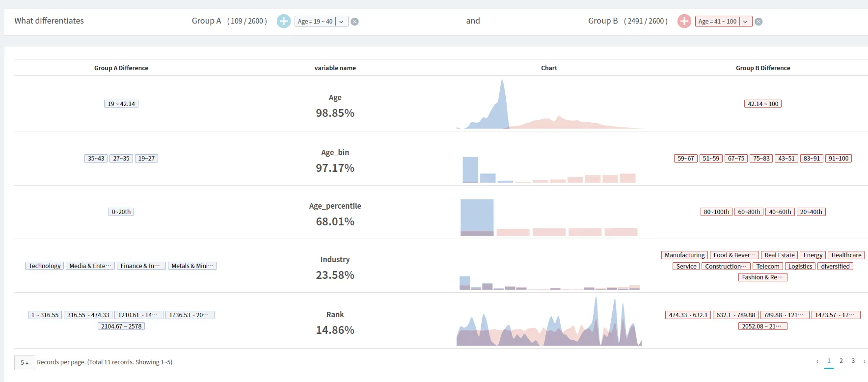This screenshot has width=868, height=382.
Task: Select the Technology industry tag
Action: coord(45,266)
